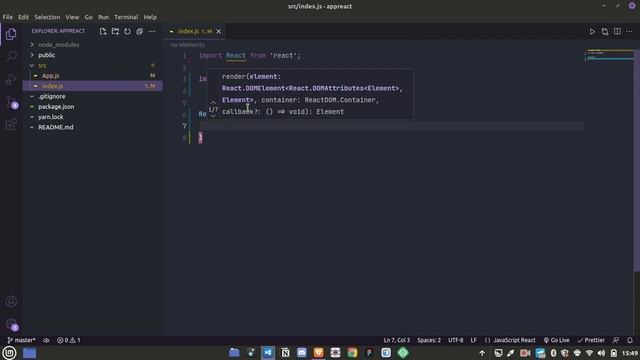Show notifications bell in status bar
The height and width of the screenshot is (360, 640).
click(x=630, y=340)
